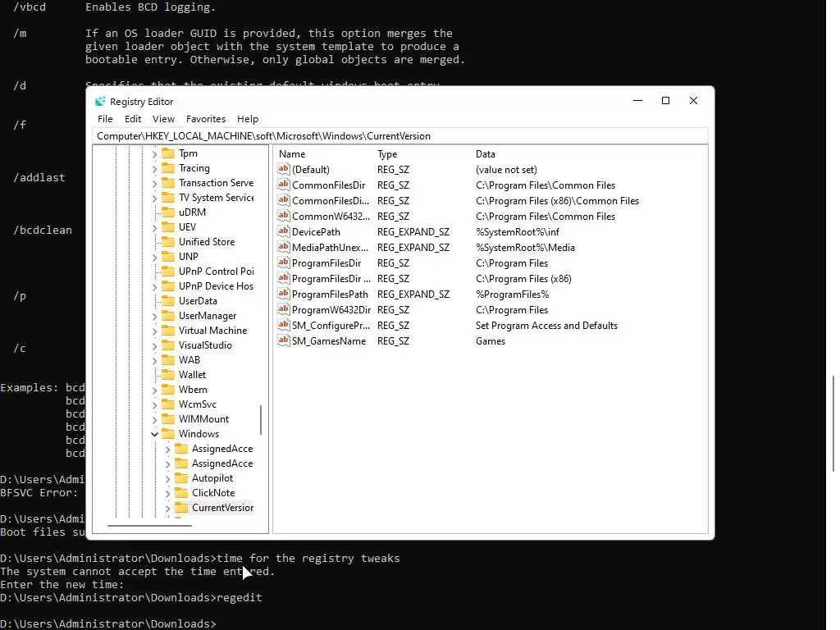Screen dimensions: 840x630
Task: Select the Wallet folder icon
Action: (168, 374)
